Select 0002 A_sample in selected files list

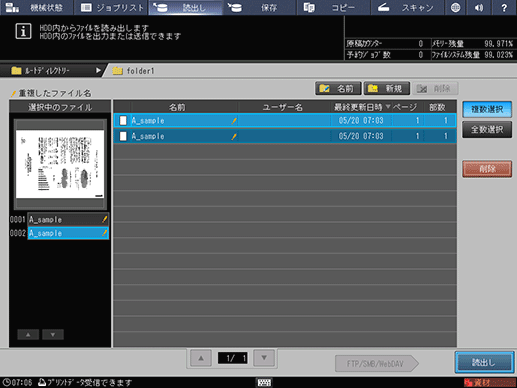click(68, 233)
